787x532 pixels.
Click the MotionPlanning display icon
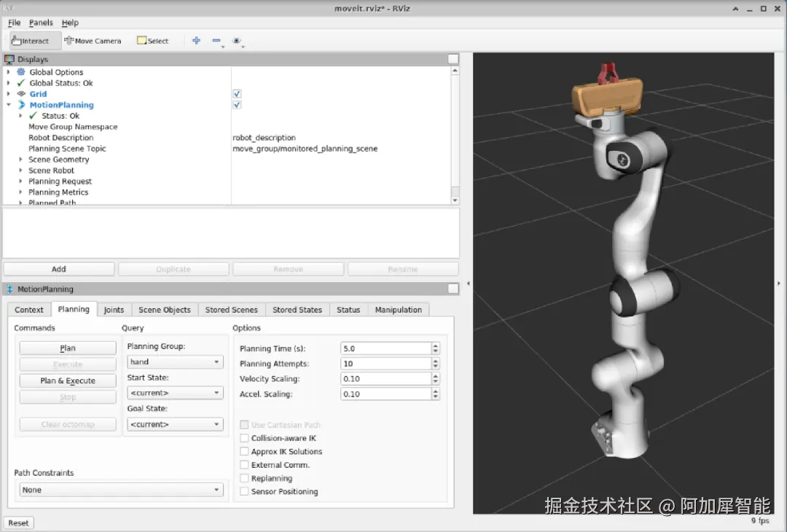[x=21, y=104]
